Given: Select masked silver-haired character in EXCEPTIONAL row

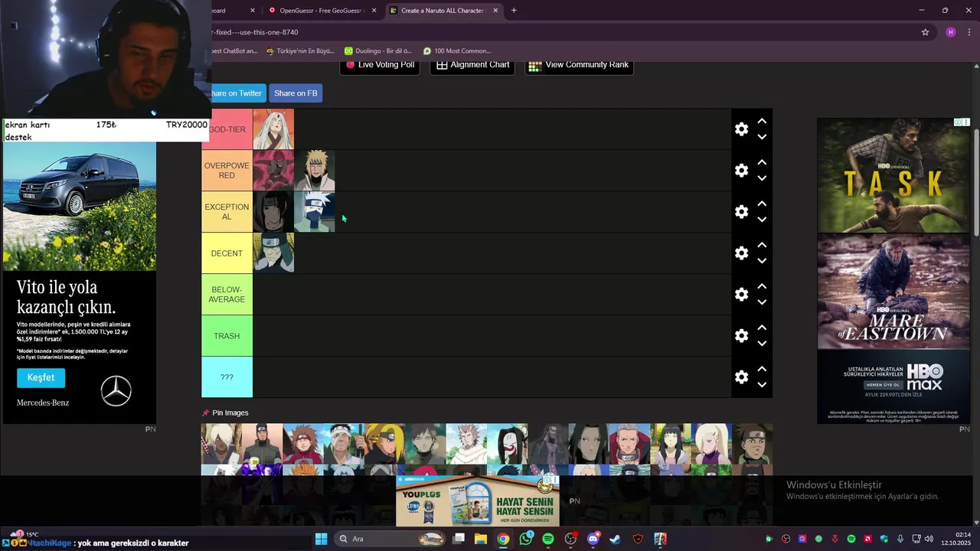Looking at the screenshot, I should [x=315, y=212].
